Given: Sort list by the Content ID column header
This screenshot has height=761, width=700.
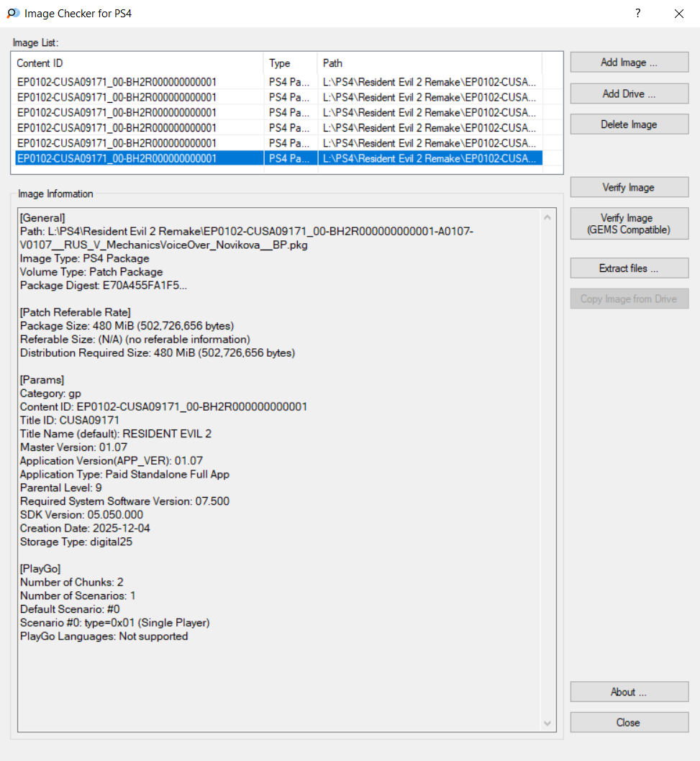Looking at the screenshot, I should (x=137, y=63).
